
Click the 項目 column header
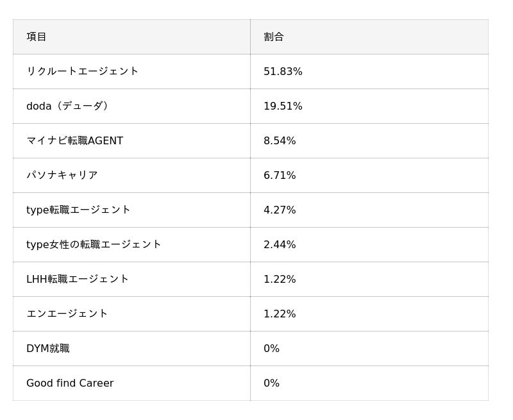[x=37, y=37]
